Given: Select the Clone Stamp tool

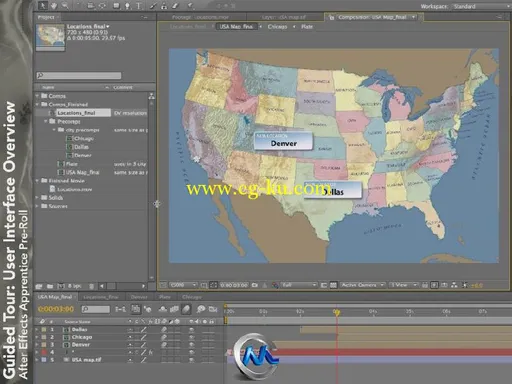Looking at the screenshot, I should [164, 5].
